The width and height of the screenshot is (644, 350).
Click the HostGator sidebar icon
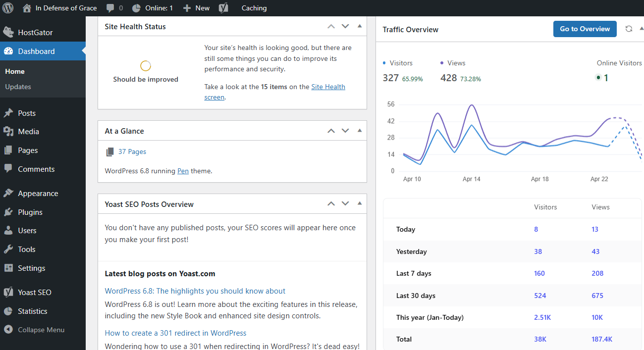click(8, 33)
